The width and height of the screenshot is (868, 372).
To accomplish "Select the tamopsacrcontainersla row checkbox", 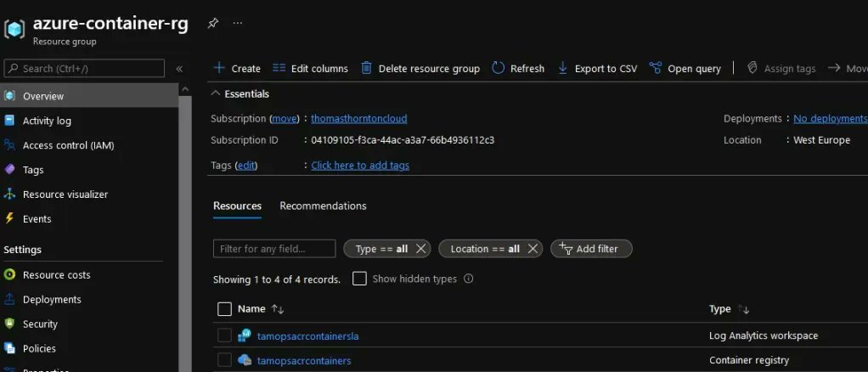I will [224, 335].
